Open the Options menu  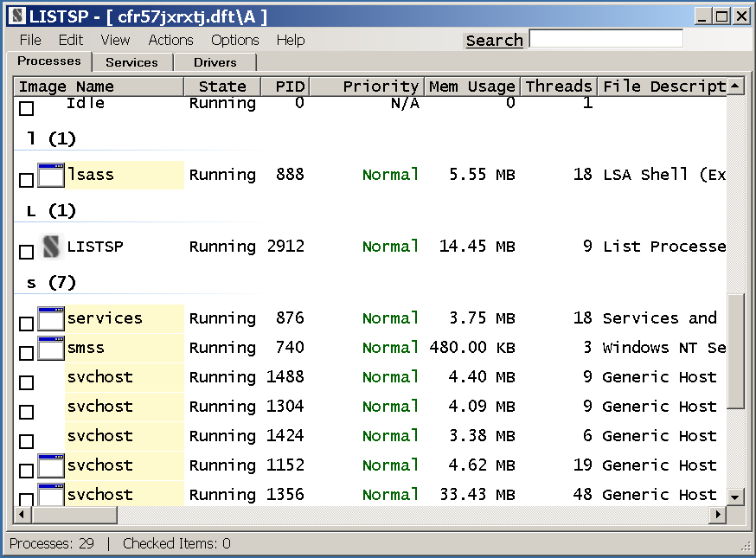[x=234, y=40]
